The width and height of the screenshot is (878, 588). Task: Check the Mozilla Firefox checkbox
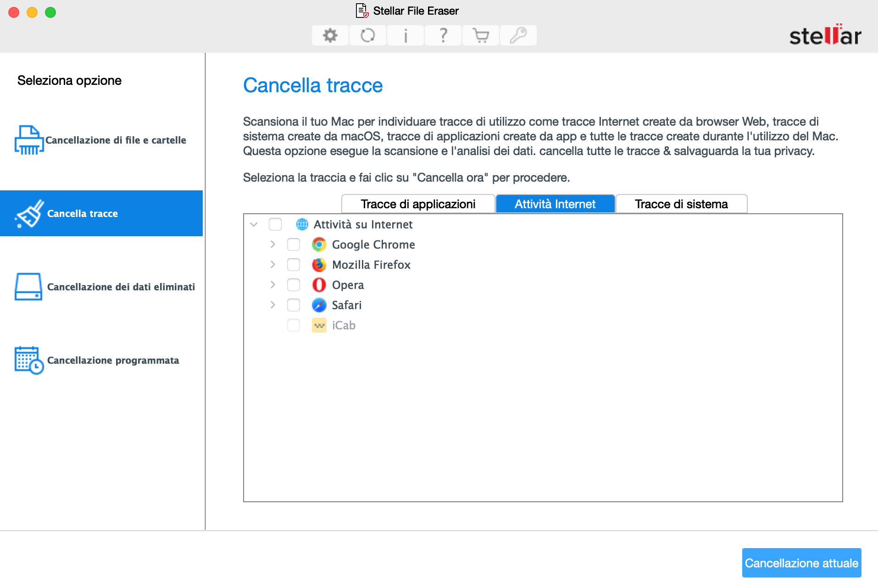294,265
